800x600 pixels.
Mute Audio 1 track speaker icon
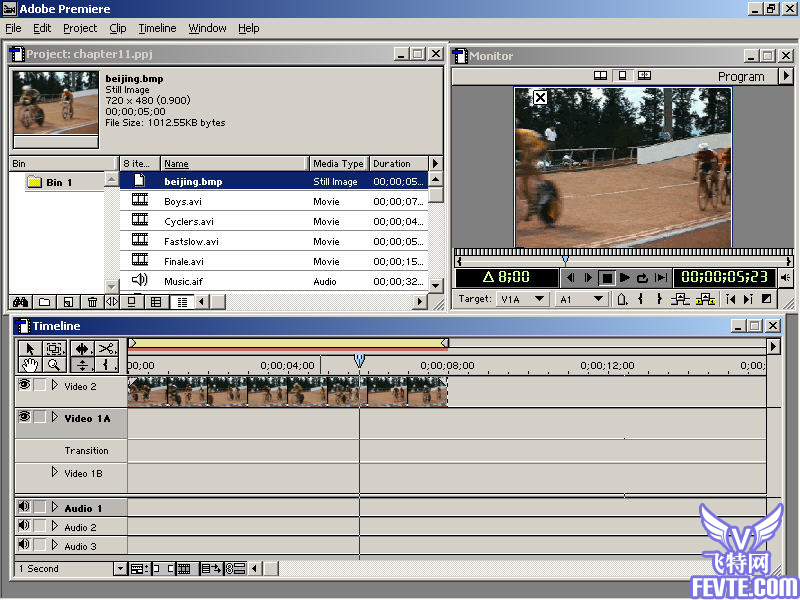pyautogui.click(x=24, y=507)
